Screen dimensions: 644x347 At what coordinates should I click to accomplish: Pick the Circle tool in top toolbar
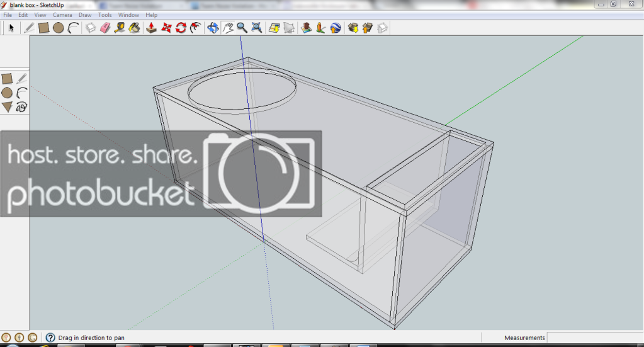pyautogui.click(x=59, y=28)
